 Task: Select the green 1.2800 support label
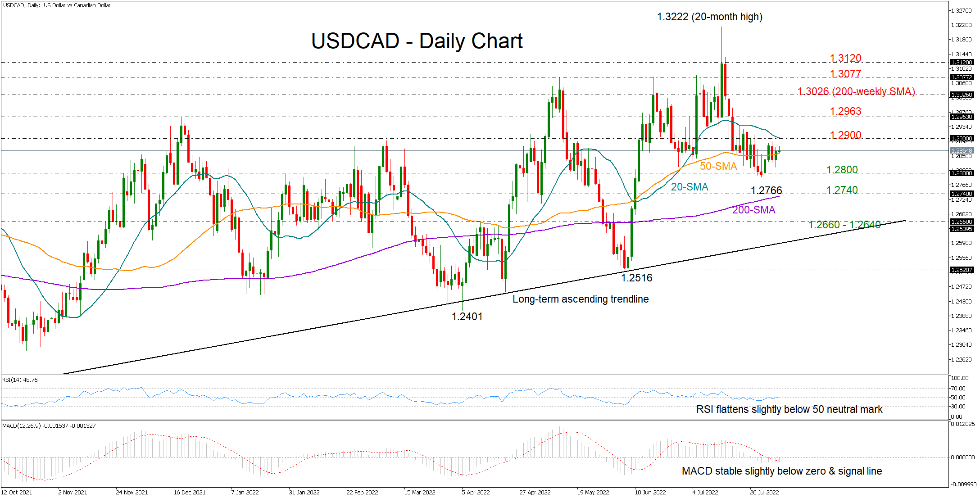click(x=842, y=169)
